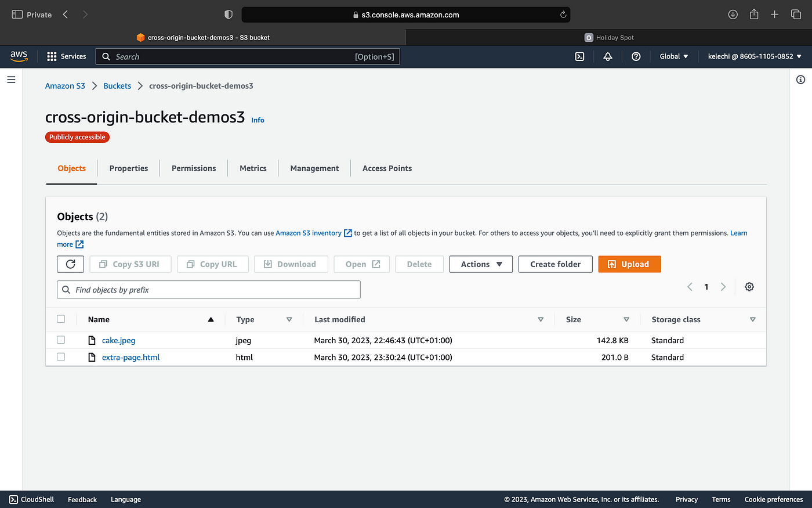812x508 pixels.
Task: Launch CloudShell from top navigation icon
Action: tap(579, 56)
